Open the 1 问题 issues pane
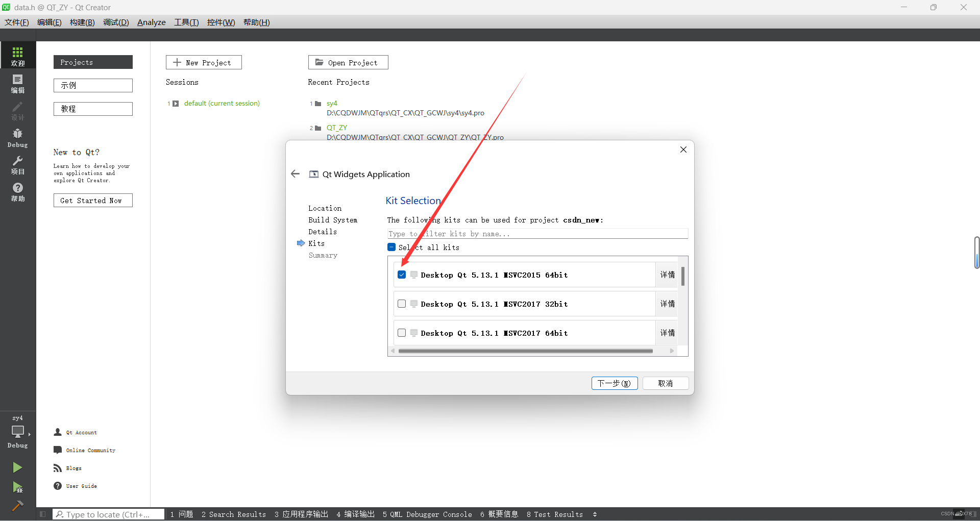The width and height of the screenshot is (980, 521). (182, 514)
